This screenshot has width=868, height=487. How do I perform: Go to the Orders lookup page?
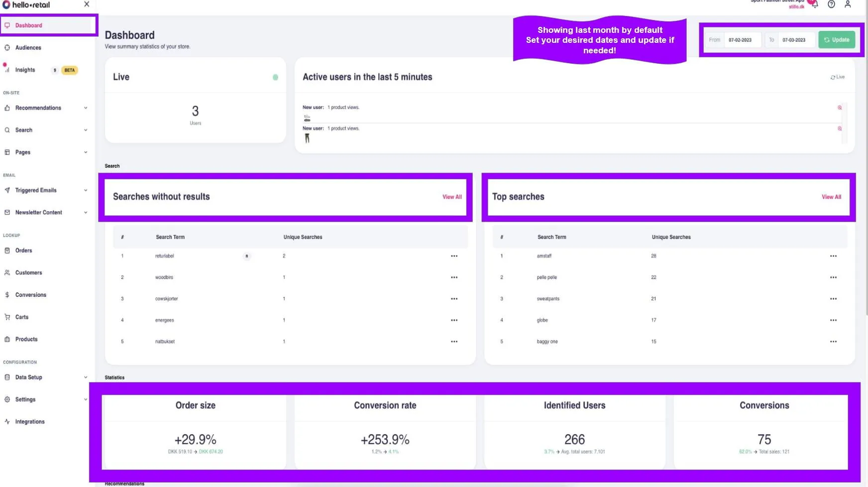coord(23,250)
